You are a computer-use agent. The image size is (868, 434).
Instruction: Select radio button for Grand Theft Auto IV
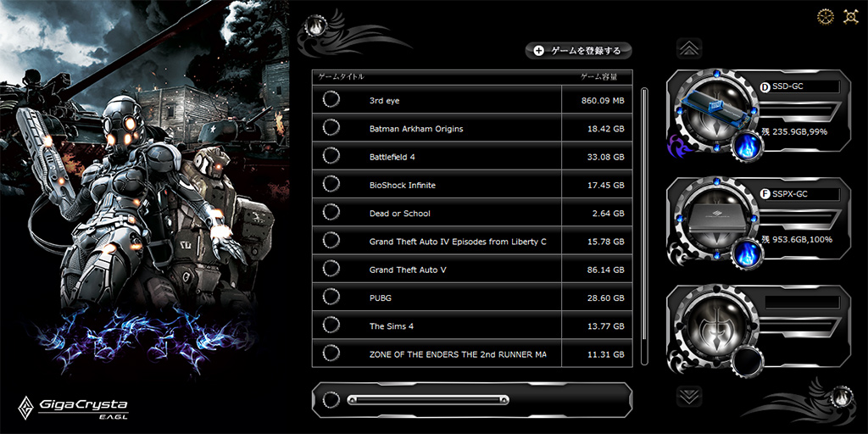pos(331,240)
